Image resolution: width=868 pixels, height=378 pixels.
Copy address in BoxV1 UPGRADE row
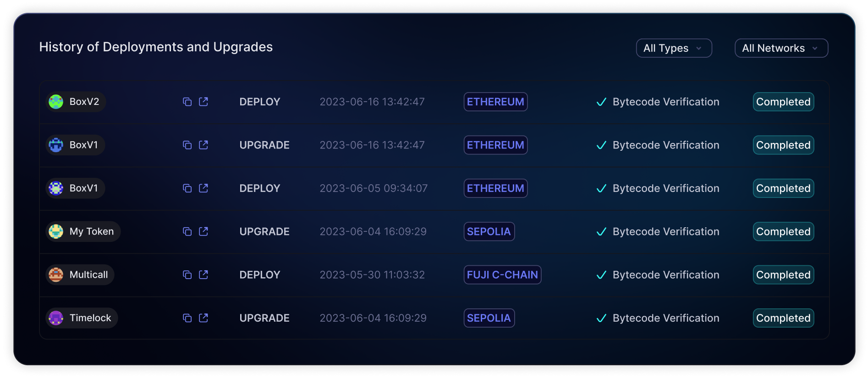pyautogui.click(x=187, y=145)
